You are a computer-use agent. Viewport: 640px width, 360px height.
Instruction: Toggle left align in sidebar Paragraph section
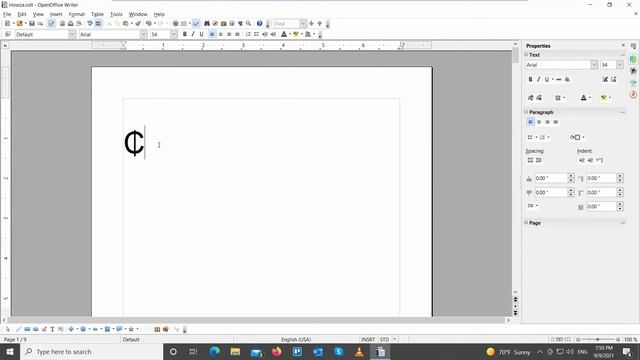(x=531, y=122)
